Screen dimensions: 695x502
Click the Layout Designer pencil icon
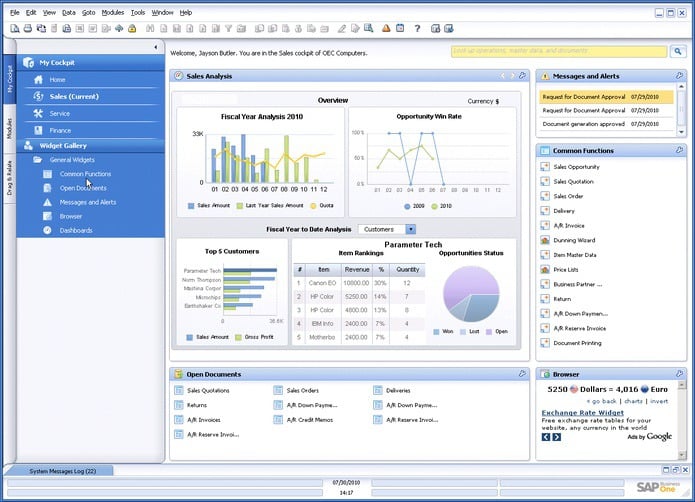click(341, 28)
